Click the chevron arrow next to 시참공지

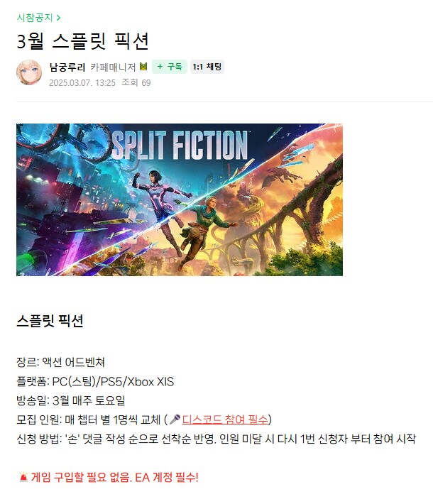(x=58, y=18)
